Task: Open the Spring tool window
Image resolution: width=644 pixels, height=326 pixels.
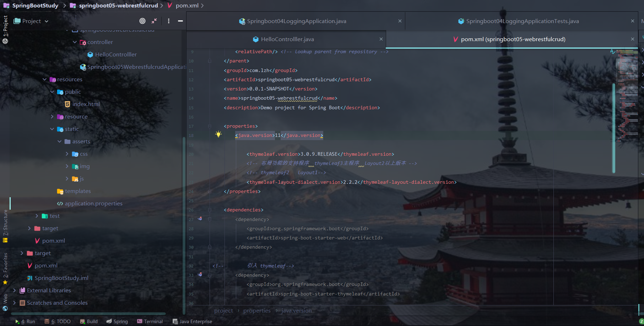Action: [117, 321]
